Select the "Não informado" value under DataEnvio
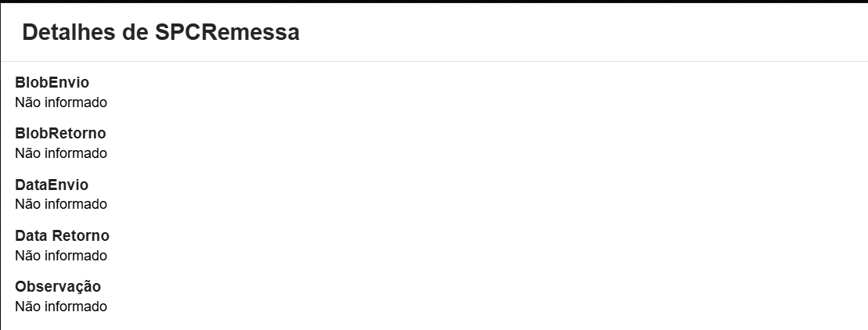Screen dimensions: 868x330 pyautogui.click(x=61, y=204)
